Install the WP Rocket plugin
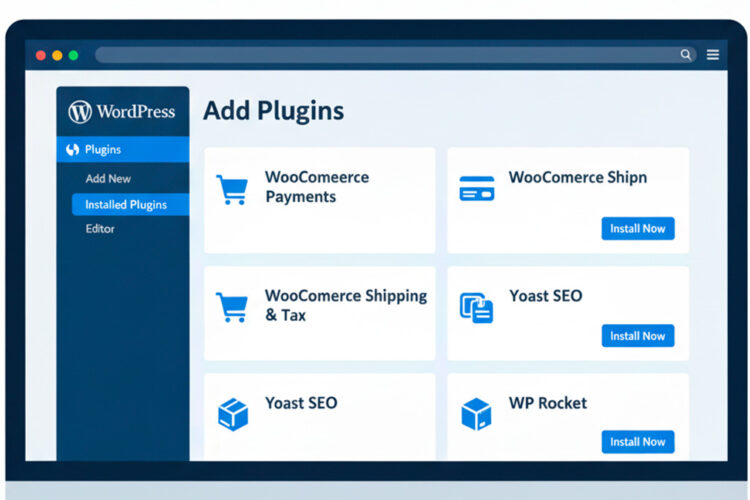 coord(637,442)
